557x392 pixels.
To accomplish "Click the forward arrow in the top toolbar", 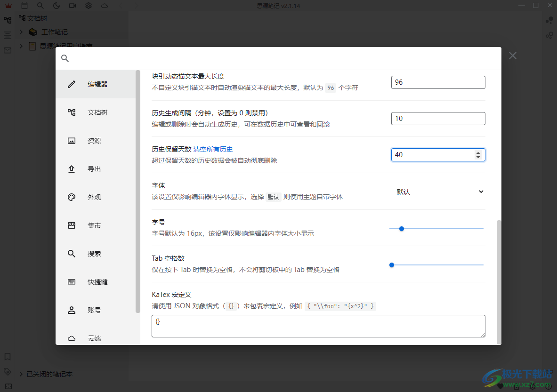I will click(137, 6).
